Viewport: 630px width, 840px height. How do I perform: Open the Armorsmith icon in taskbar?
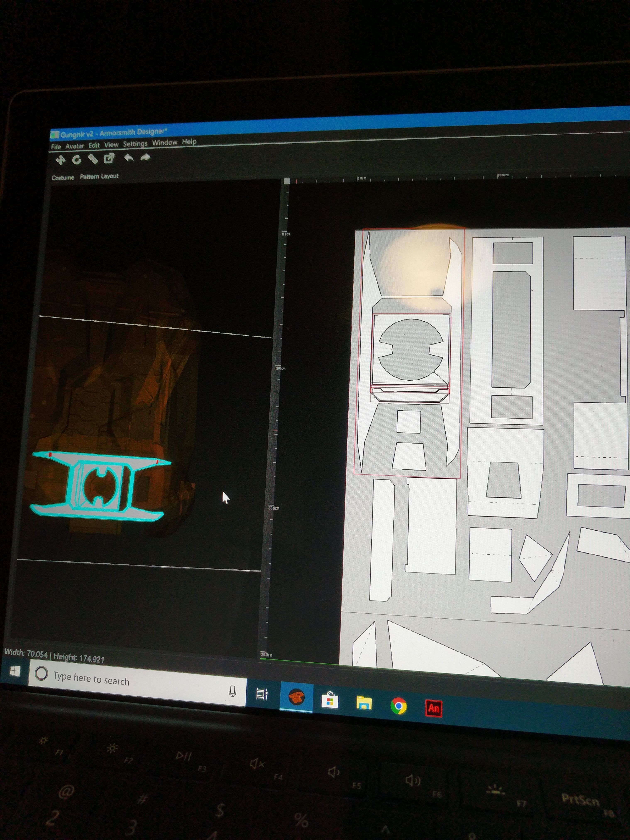[296, 698]
